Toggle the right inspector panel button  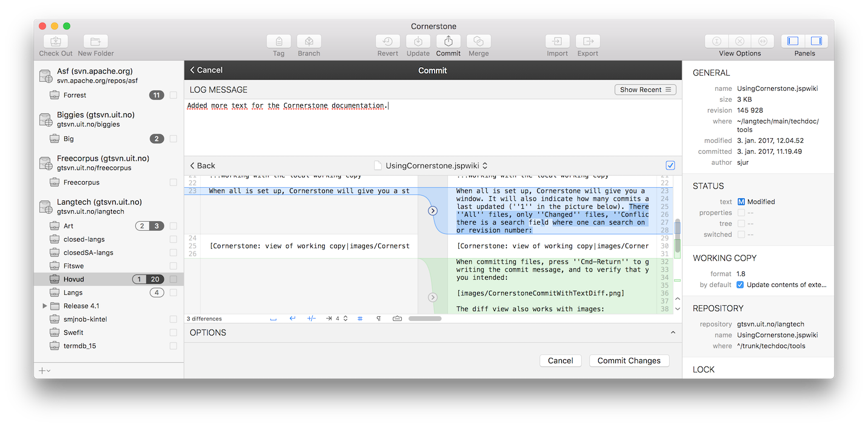click(x=816, y=41)
